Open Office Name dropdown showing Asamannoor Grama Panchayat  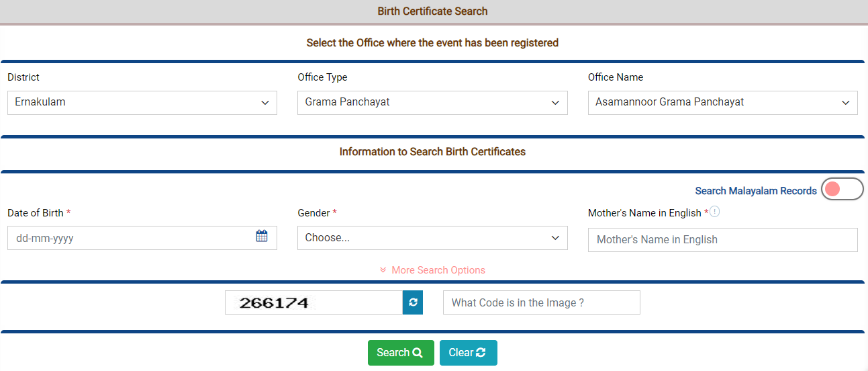click(x=723, y=103)
